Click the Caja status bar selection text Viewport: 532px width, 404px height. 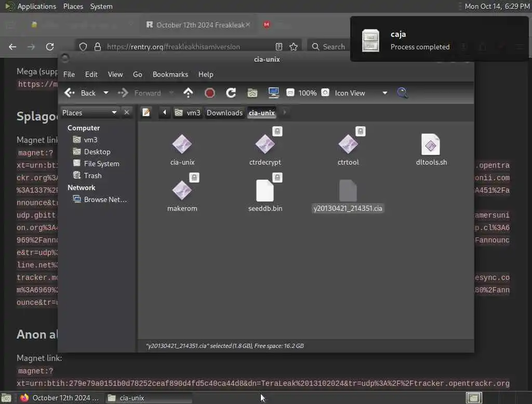tap(224, 346)
